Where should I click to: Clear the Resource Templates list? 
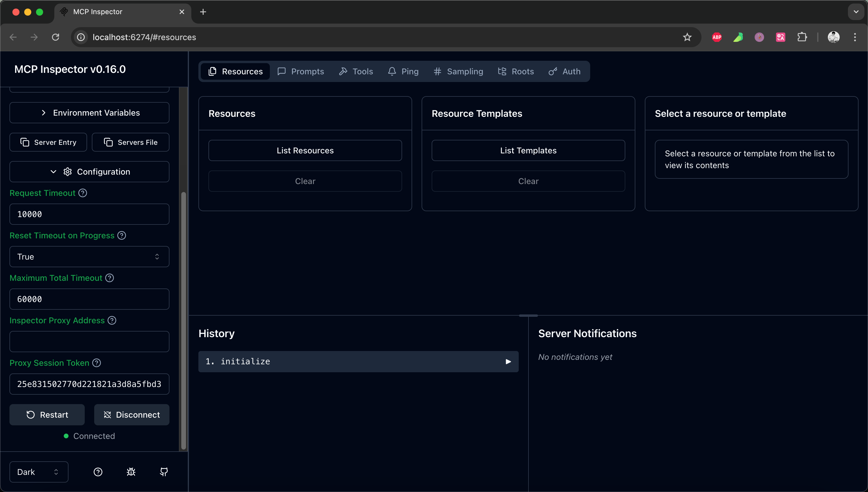(528, 181)
